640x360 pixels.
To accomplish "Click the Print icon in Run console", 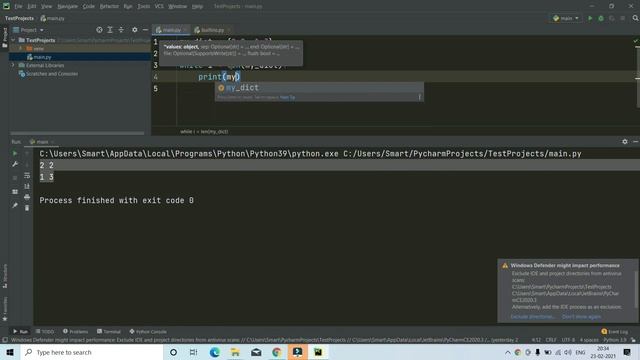I will (x=27, y=197).
